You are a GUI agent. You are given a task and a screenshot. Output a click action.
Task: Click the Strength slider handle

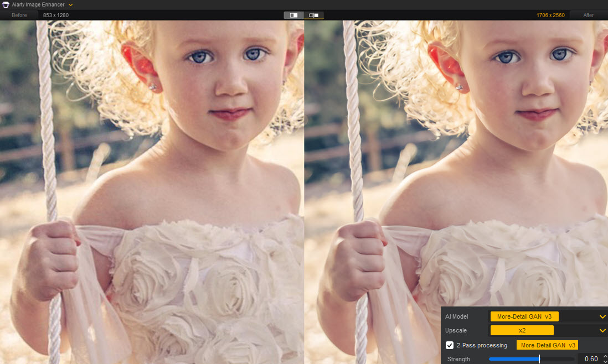tap(539, 359)
